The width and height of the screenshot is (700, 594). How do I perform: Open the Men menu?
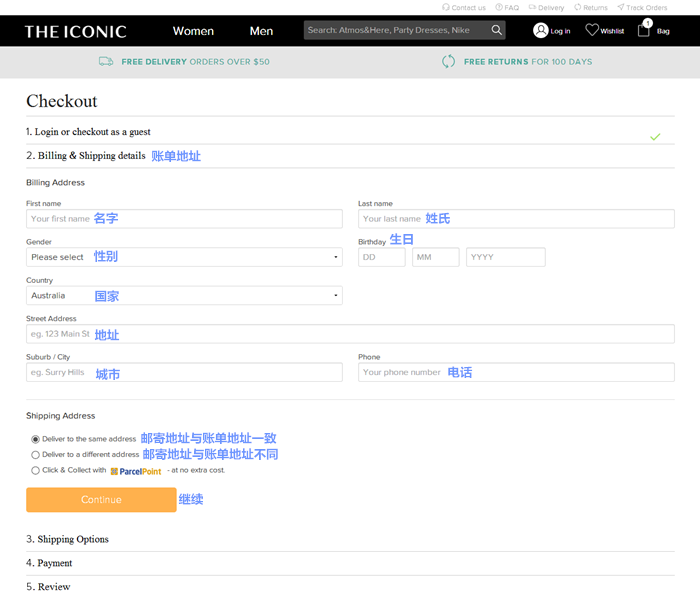click(261, 31)
